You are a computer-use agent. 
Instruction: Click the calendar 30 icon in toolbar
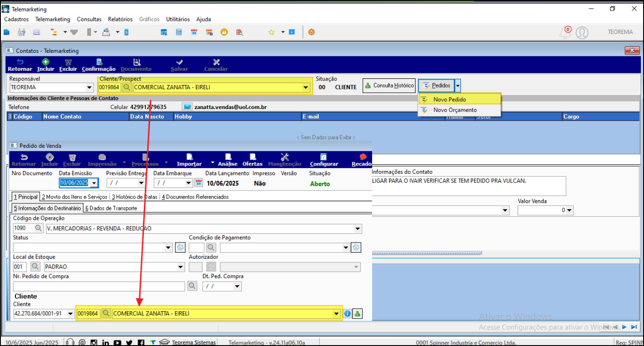pyautogui.click(x=194, y=32)
